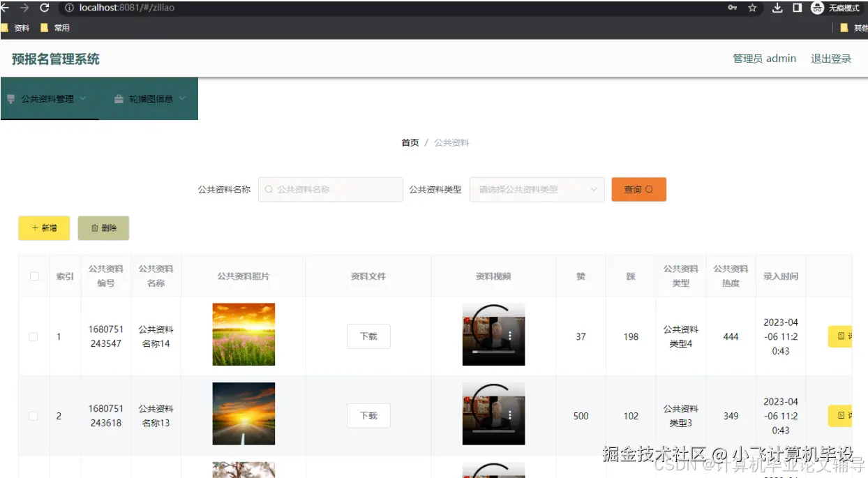868x478 pixels.
Task: Open saved password key icon
Action: (732, 8)
